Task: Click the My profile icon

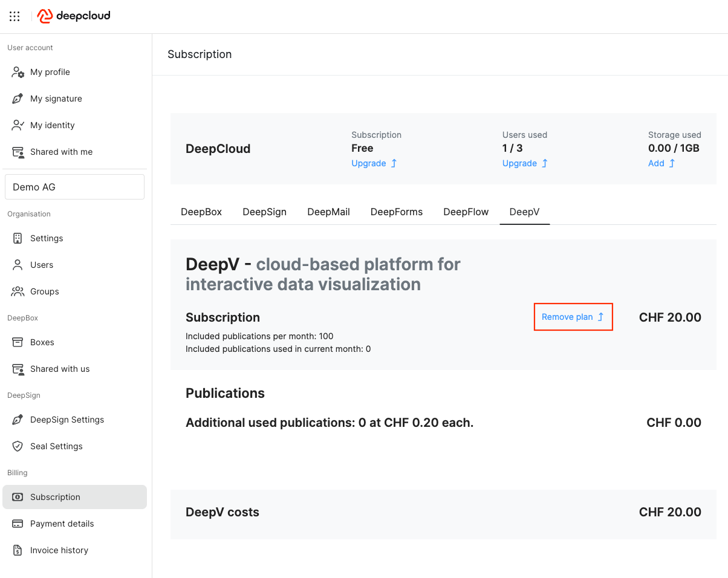Action: point(18,72)
